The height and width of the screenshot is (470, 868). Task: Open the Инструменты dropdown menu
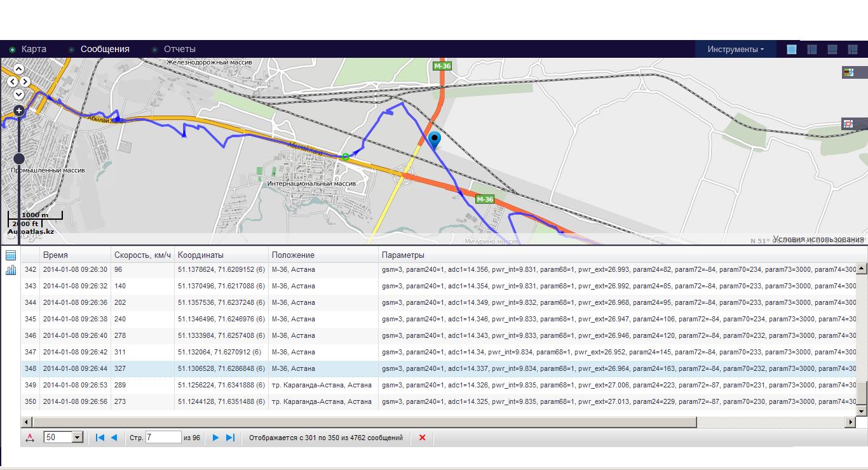coord(736,50)
